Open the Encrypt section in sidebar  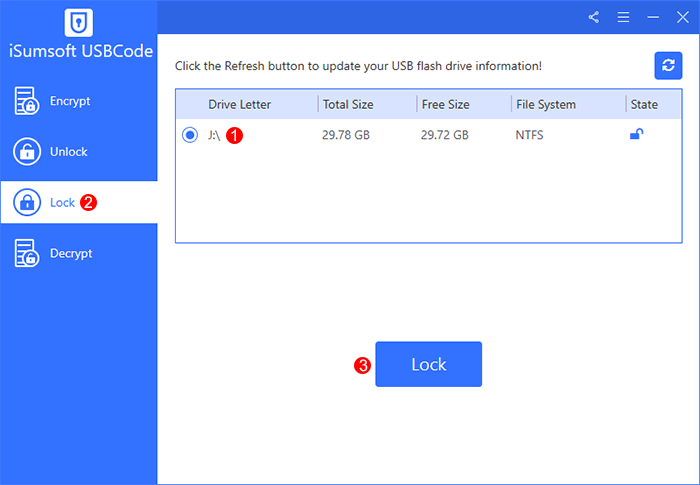coord(79,101)
